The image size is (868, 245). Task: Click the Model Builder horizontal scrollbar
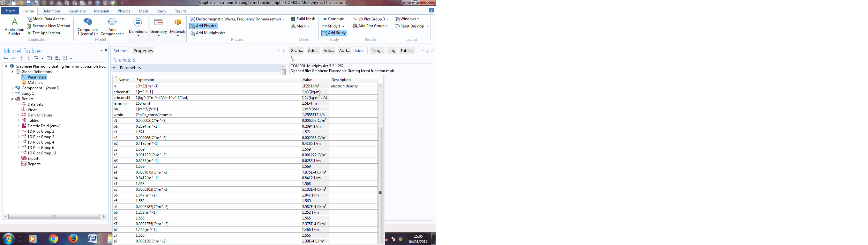click(54, 216)
